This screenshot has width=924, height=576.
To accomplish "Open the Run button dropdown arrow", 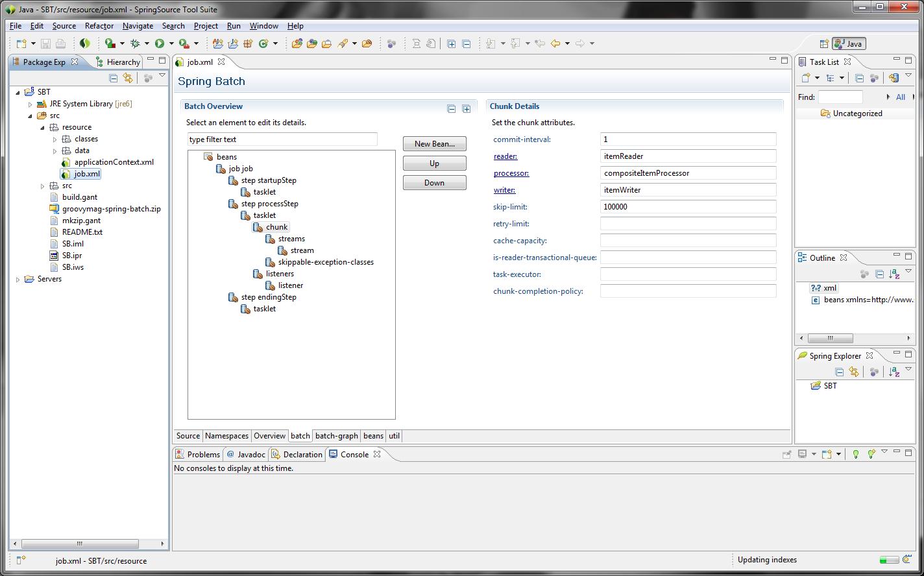I will click(171, 43).
